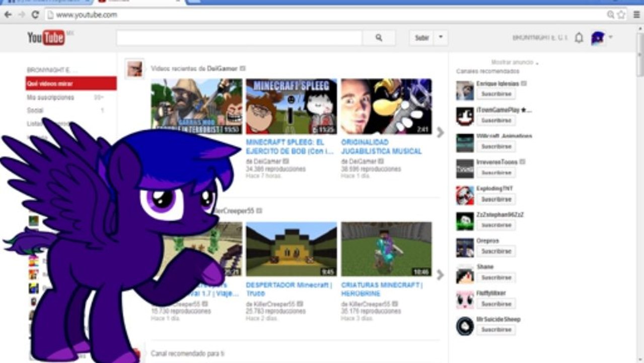Open the notifications bell
Image resolution: width=644 pixels, height=363 pixels.
coord(579,38)
